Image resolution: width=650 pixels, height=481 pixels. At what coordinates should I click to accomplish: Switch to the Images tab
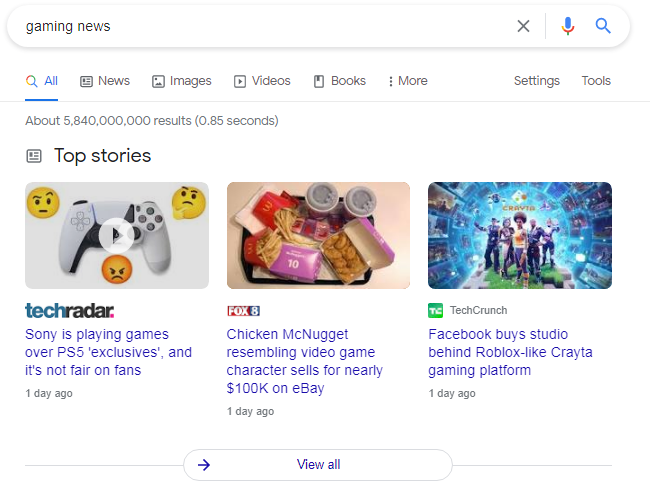coord(182,81)
